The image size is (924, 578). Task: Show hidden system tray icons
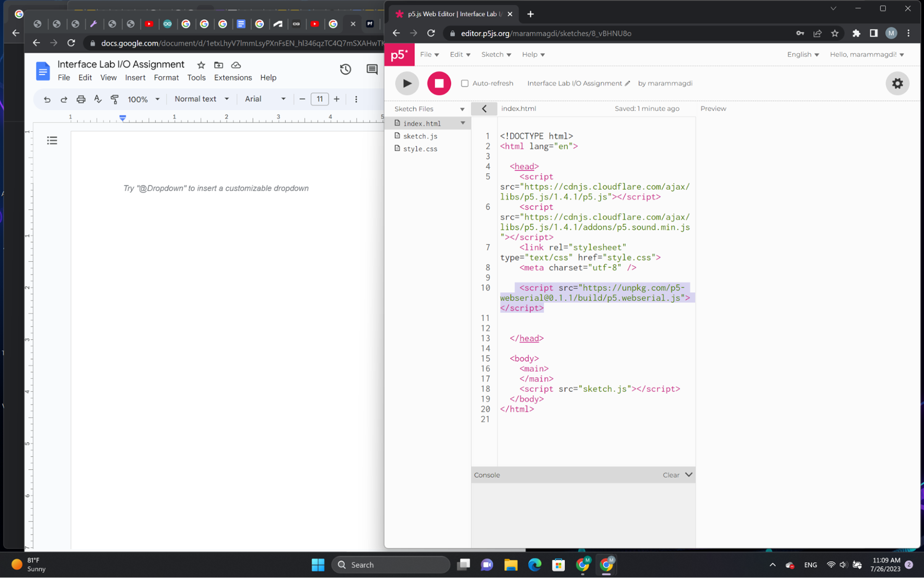(x=772, y=565)
